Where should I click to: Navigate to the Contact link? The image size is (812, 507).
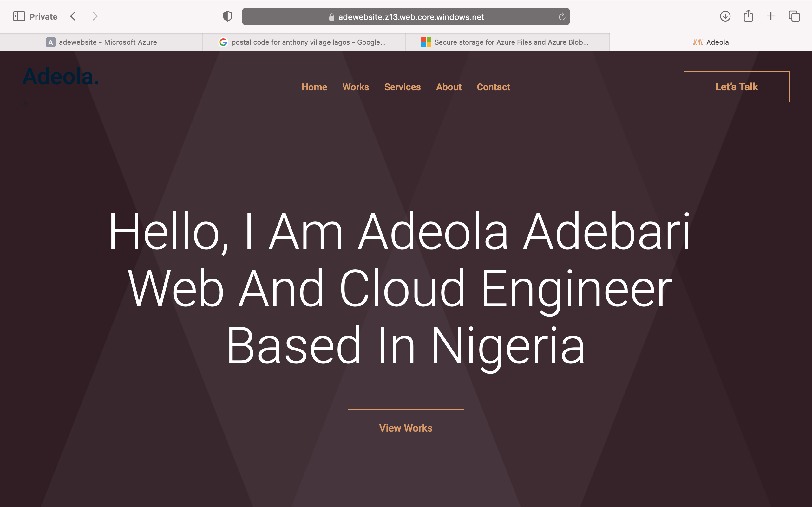click(x=493, y=87)
